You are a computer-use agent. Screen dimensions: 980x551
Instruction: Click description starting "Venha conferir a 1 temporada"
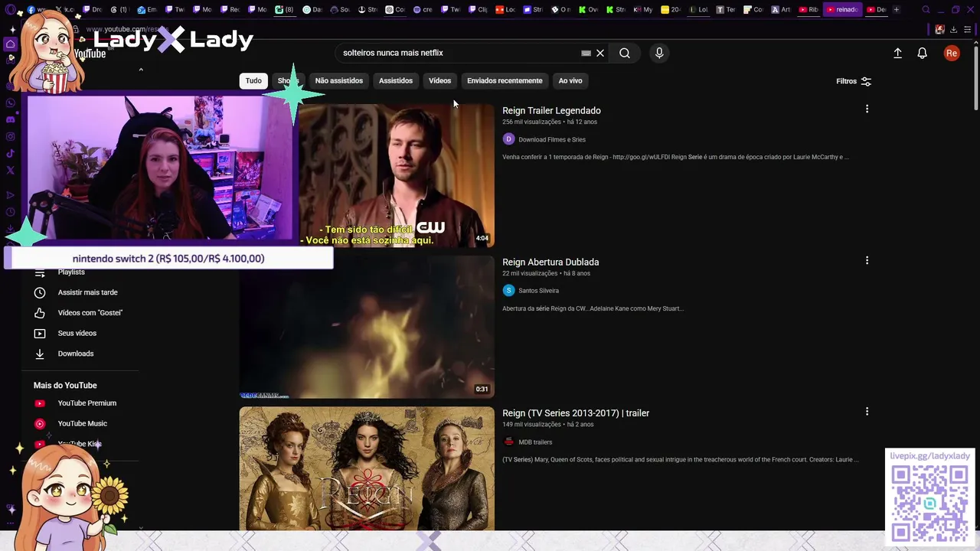tap(675, 158)
